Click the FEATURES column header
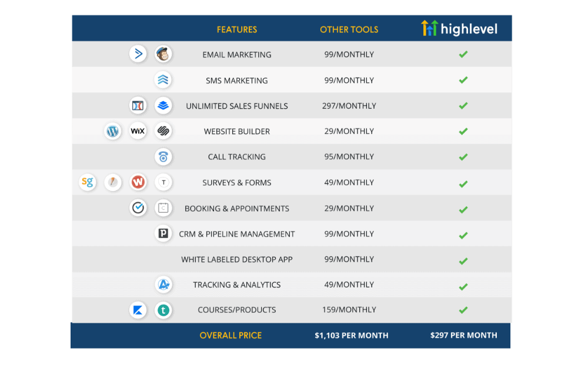This screenshot has width=588, height=365. coord(236,29)
